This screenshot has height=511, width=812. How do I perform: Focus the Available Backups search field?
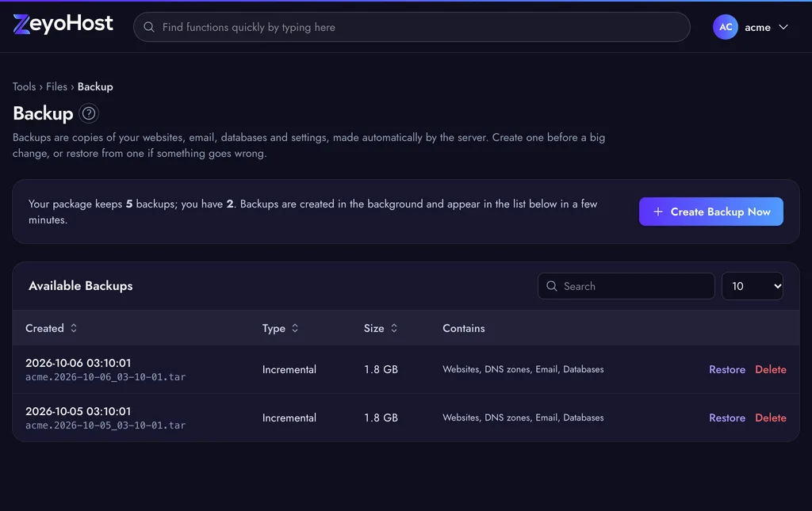click(626, 286)
